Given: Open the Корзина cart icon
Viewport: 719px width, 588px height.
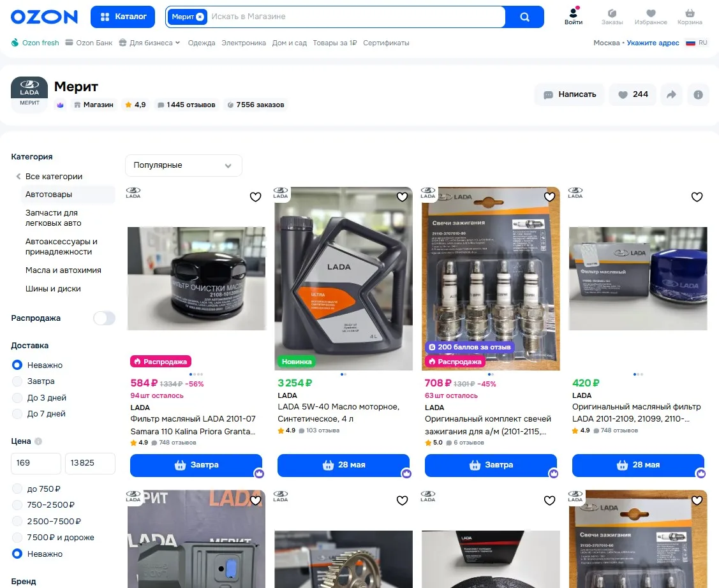Looking at the screenshot, I should (x=690, y=17).
